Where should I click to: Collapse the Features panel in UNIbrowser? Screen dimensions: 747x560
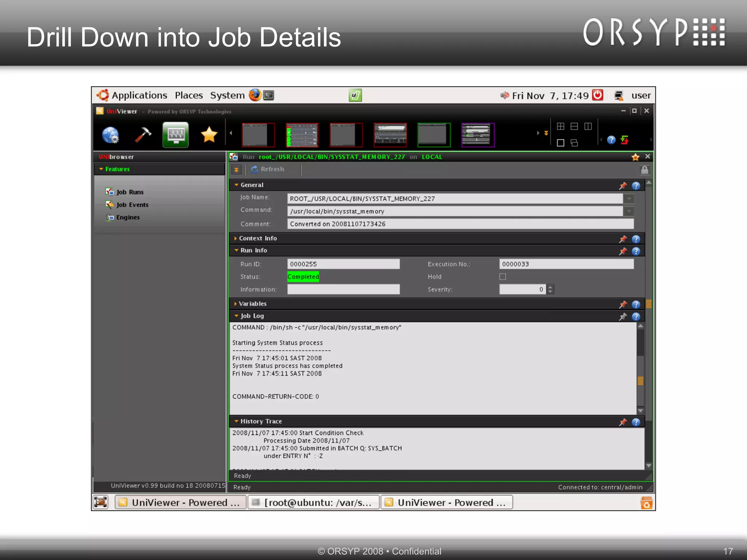[101, 169]
